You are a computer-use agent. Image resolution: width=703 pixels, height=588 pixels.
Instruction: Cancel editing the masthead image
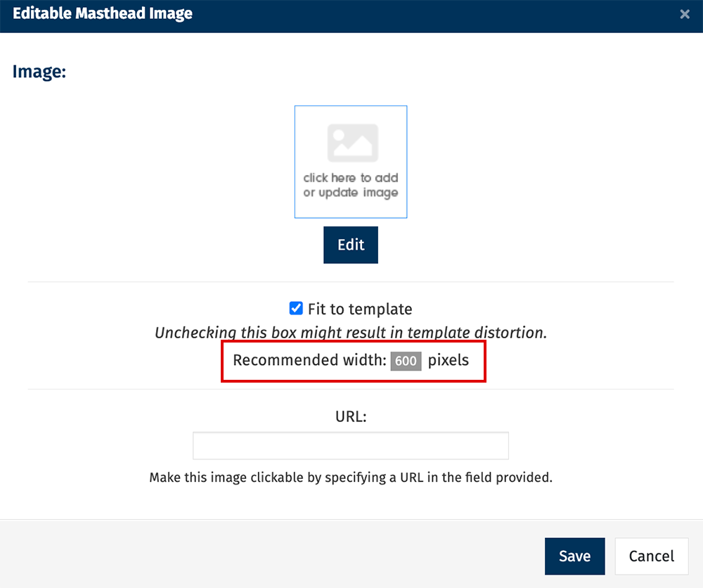click(651, 556)
